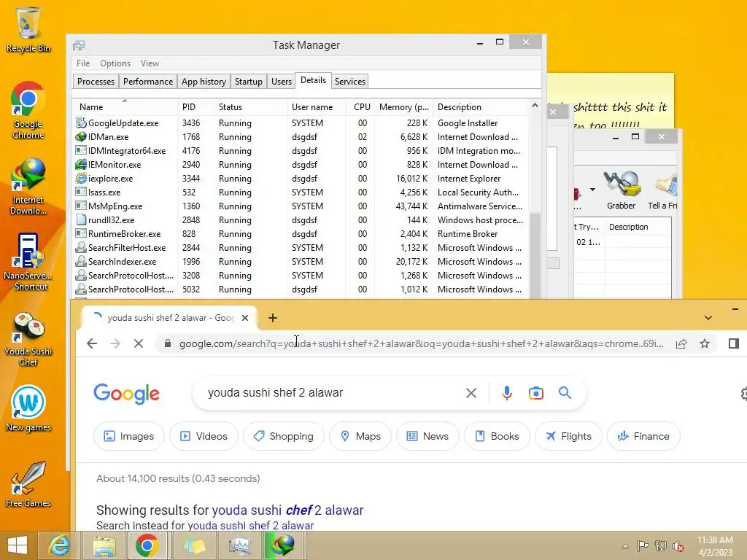Open File Explorer from the taskbar
The image size is (747, 560).
click(104, 545)
